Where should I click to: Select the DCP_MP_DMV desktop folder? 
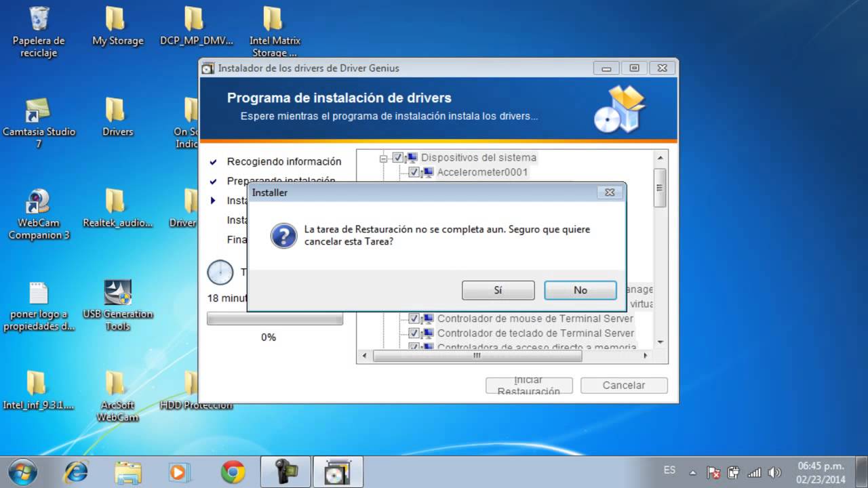[x=196, y=27]
